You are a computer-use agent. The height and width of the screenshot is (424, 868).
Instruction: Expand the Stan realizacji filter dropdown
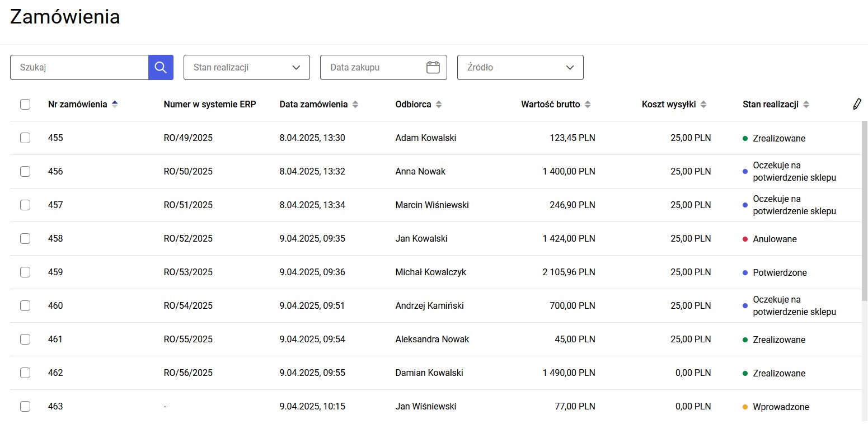[x=247, y=67]
